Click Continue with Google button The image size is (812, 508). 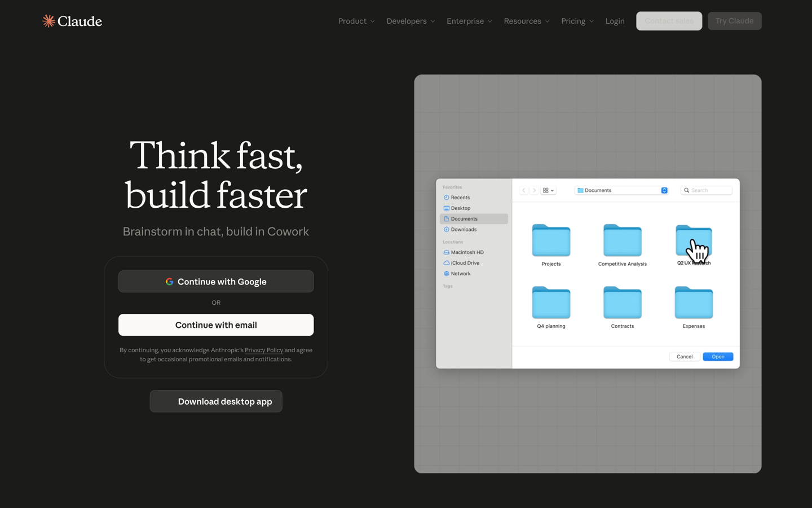(216, 282)
